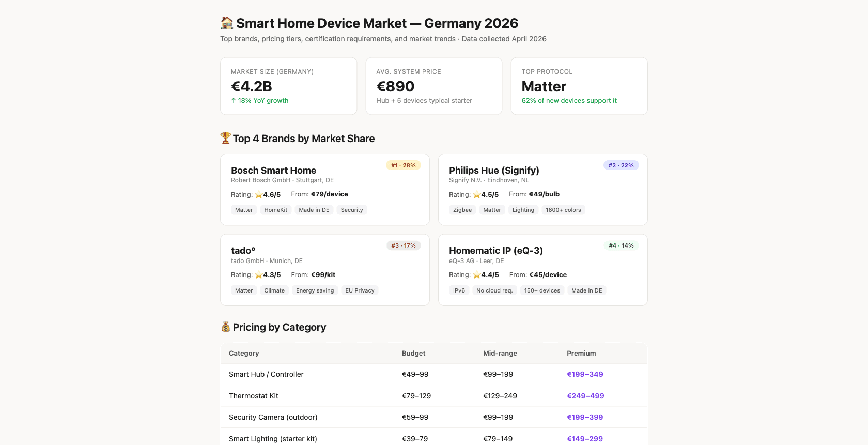Click the money bag icon beside Pricing by Category
868x445 pixels.
[x=226, y=327]
